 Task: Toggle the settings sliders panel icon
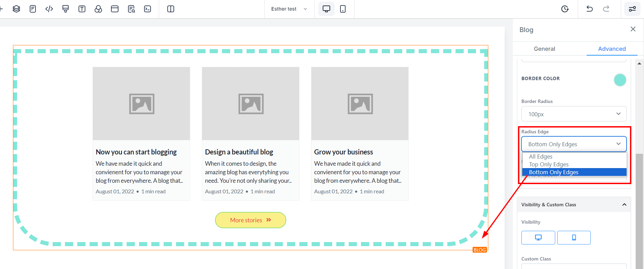[x=632, y=9]
